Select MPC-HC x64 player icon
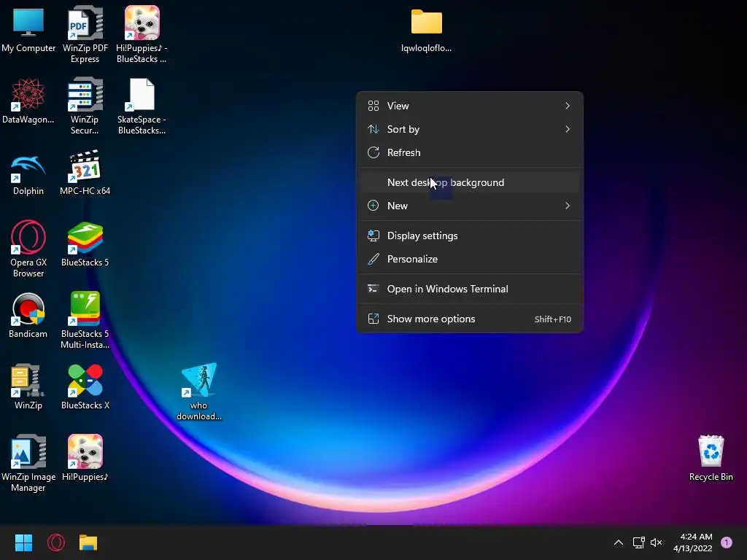This screenshot has height=560, width=747. [x=85, y=172]
